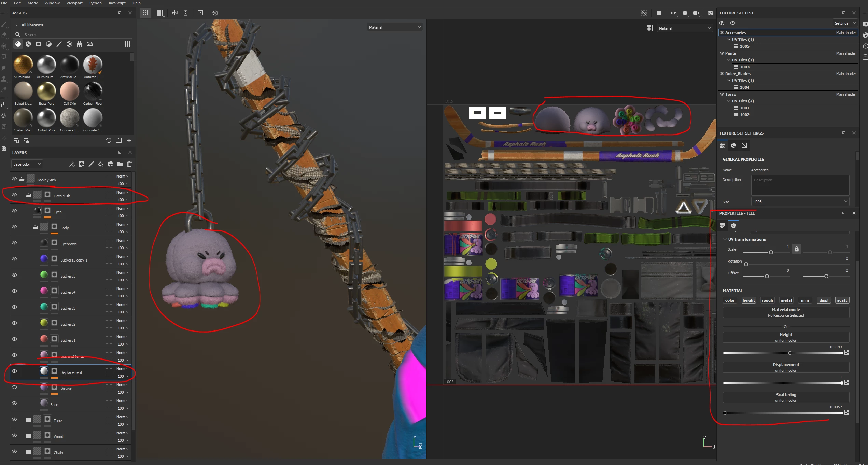Viewport: 868px width, 465px height.
Task: Pause rendering with the pause icon
Action: [659, 13]
